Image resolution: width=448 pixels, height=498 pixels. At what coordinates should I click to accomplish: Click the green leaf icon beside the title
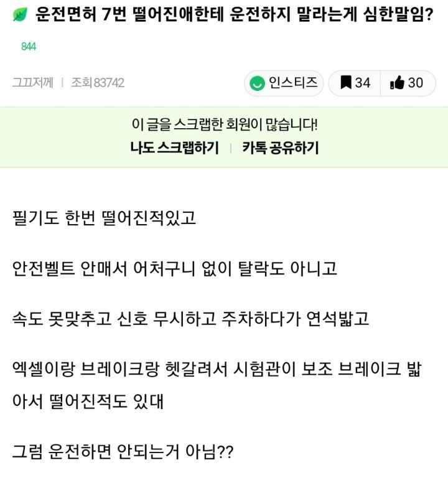pyautogui.click(x=19, y=14)
